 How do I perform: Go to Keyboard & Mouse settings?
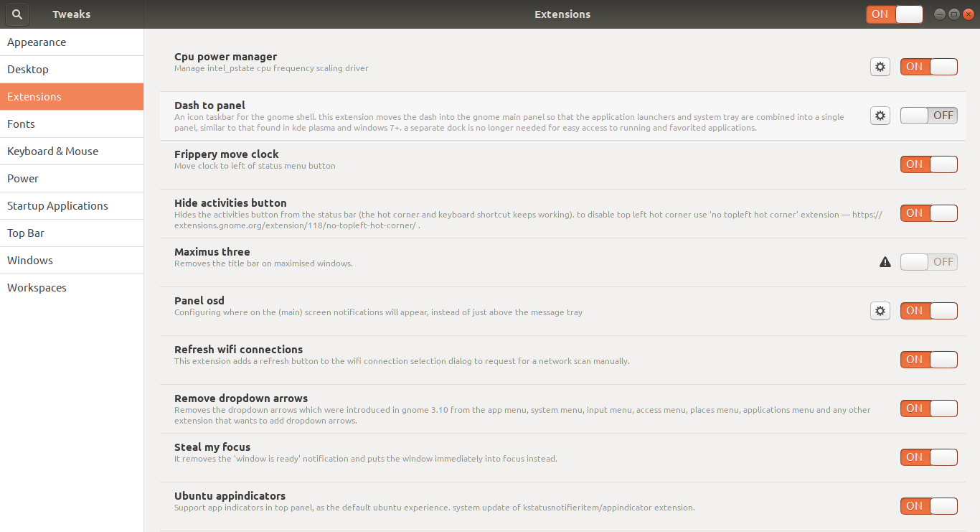(x=72, y=151)
